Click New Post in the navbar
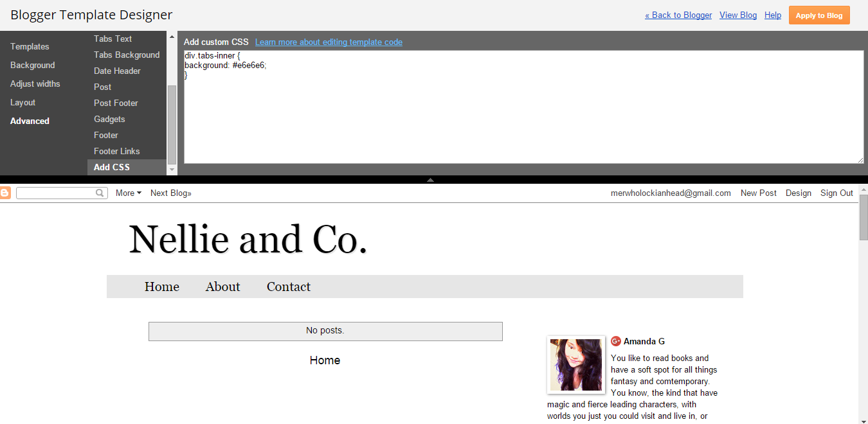The image size is (868, 424). [759, 193]
